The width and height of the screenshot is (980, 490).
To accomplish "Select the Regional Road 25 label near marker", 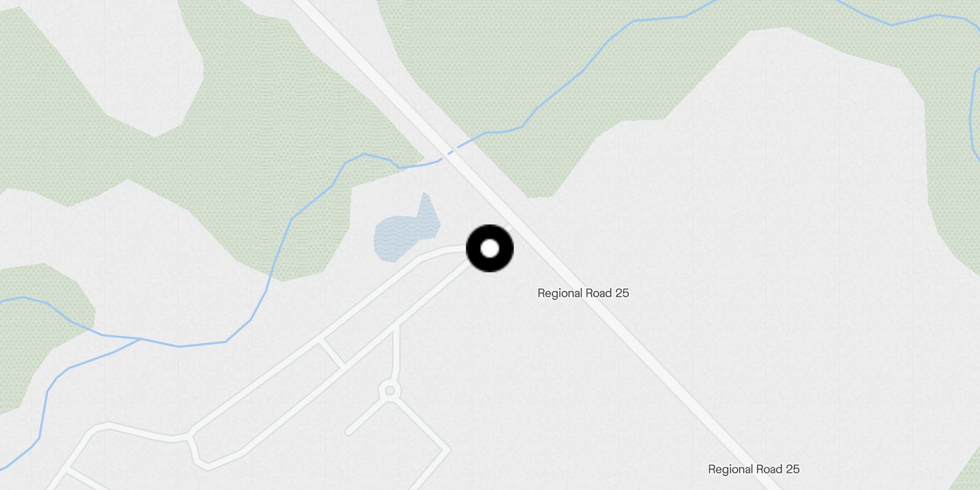I will (x=583, y=293).
